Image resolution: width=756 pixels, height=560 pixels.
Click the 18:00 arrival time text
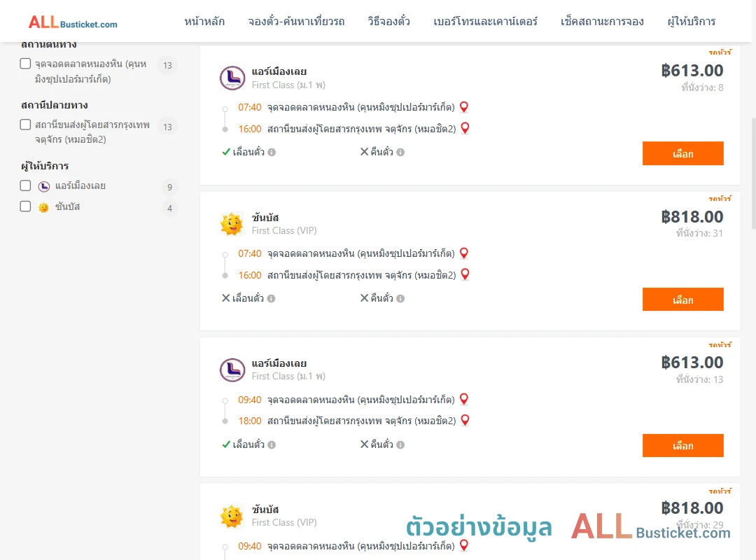[250, 421]
